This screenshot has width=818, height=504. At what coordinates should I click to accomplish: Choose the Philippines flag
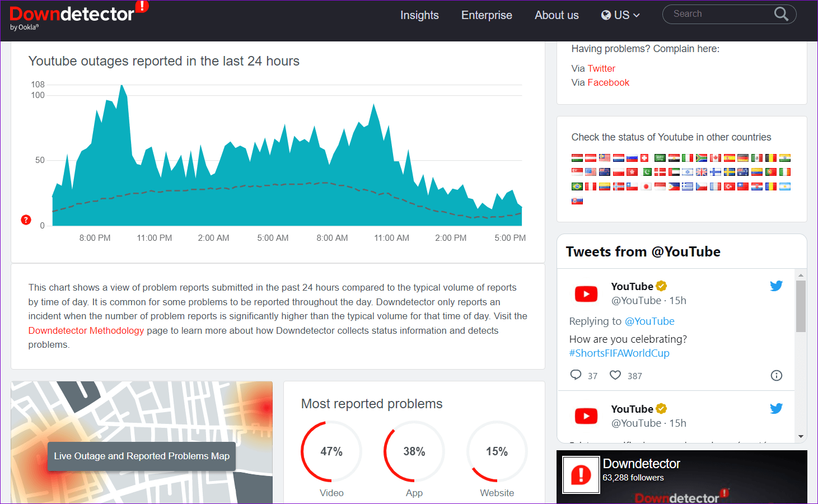(x=674, y=186)
